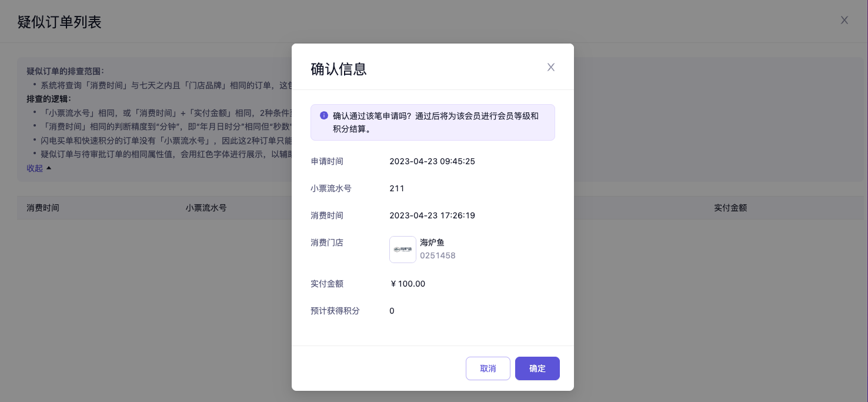
Task: Click the 疑似订单列表 page heading
Action: 59,22
